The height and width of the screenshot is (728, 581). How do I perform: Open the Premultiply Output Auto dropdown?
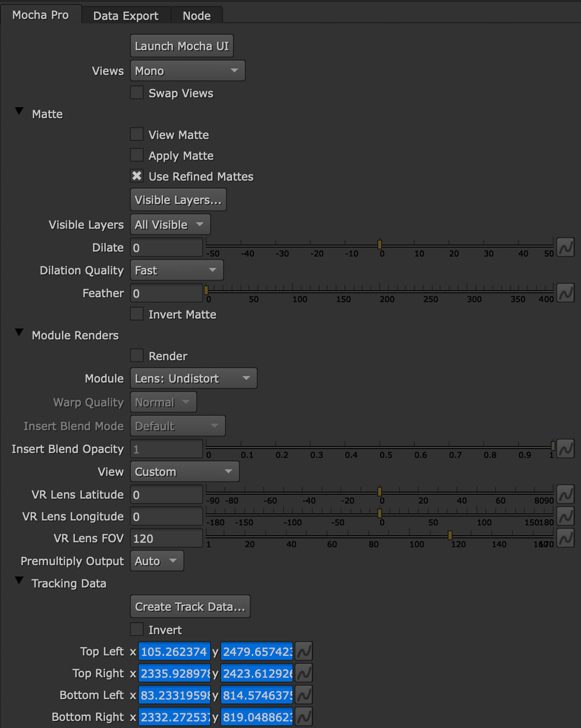(157, 561)
